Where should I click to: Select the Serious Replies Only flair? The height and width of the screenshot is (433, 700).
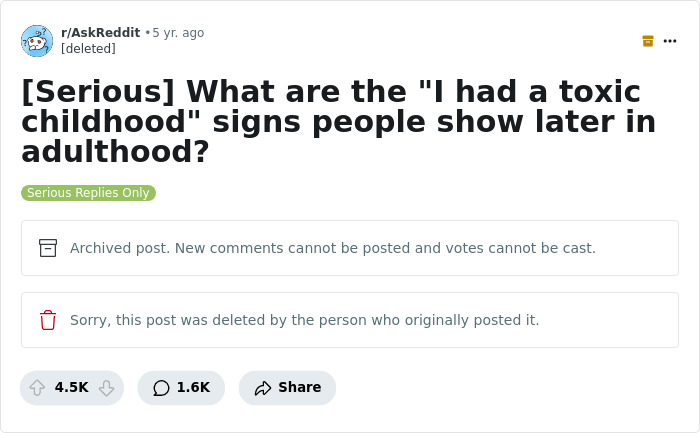(x=88, y=193)
